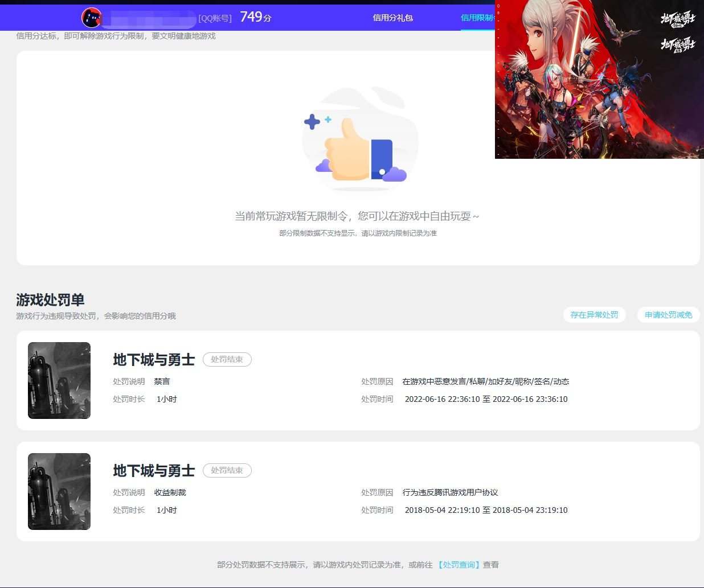
Task: Click the 收益制裁 penalty description
Action: (170, 492)
